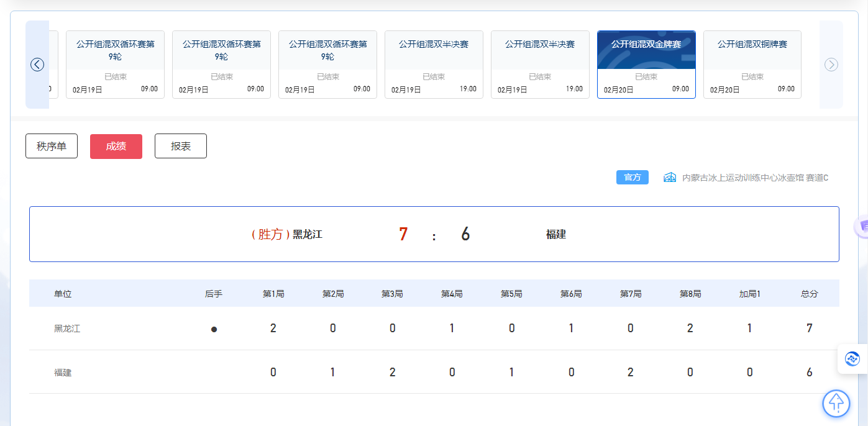Click the 后手 hammer dot for 黑龙江
The height and width of the screenshot is (426, 868).
(x=214, y=330)
